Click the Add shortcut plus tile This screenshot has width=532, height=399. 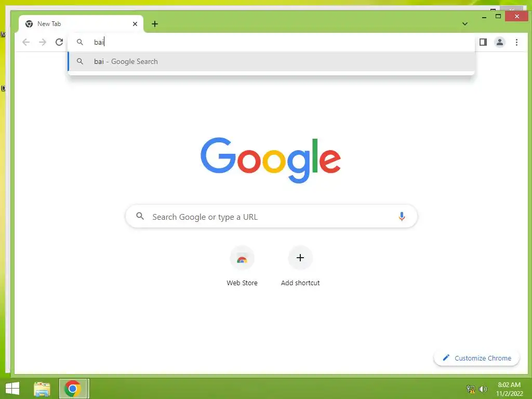pos(300,258)
